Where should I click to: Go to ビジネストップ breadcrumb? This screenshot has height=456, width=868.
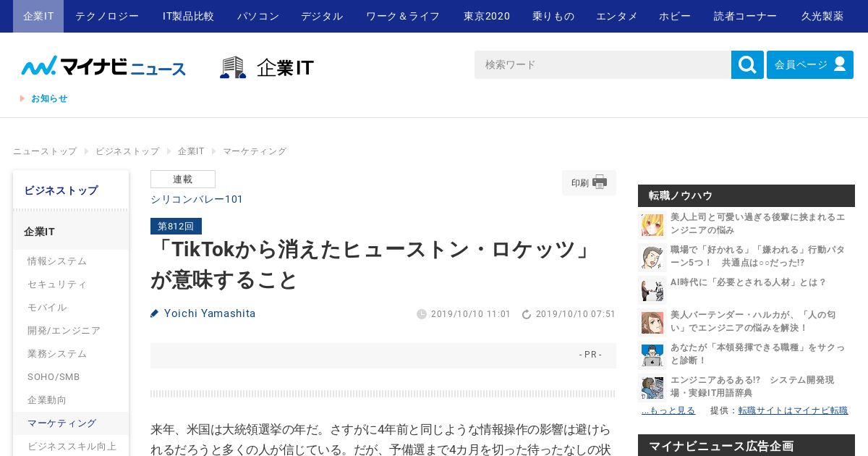(x=127, y=151)
